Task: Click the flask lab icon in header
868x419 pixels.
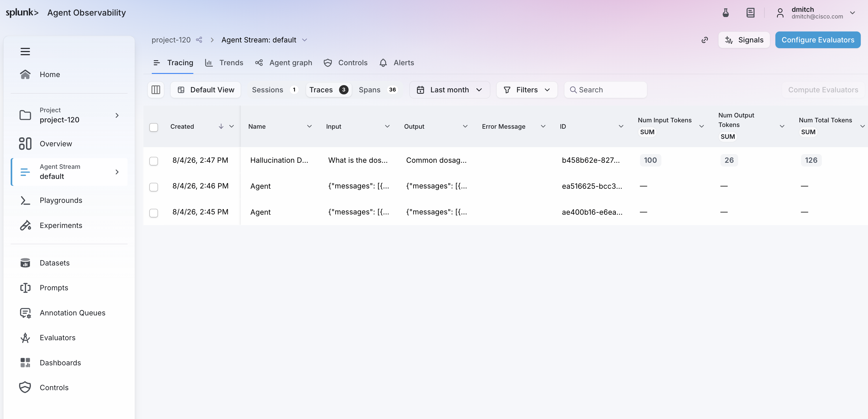Action: (726, 13)
